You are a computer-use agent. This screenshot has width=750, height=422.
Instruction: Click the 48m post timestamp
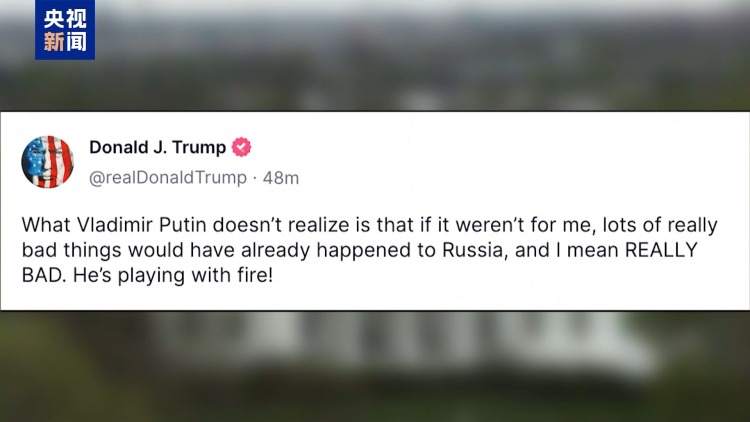(281, 178)
